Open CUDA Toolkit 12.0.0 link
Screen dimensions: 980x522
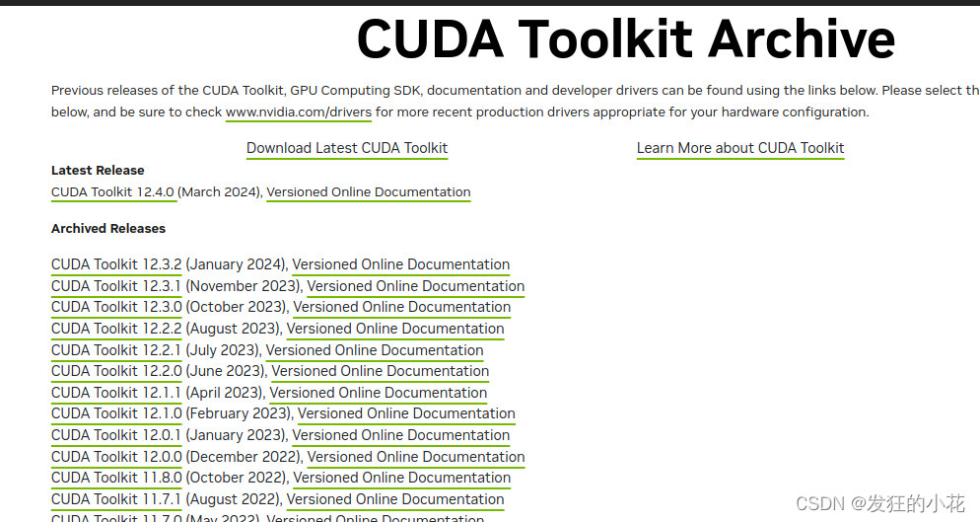pyautogui.click(x=116, y=457)
